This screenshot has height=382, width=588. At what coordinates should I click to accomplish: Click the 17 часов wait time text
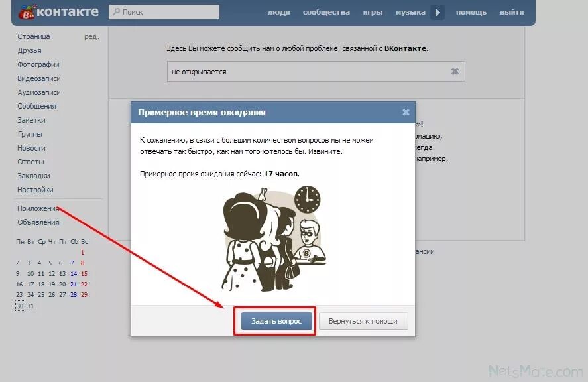281,174
